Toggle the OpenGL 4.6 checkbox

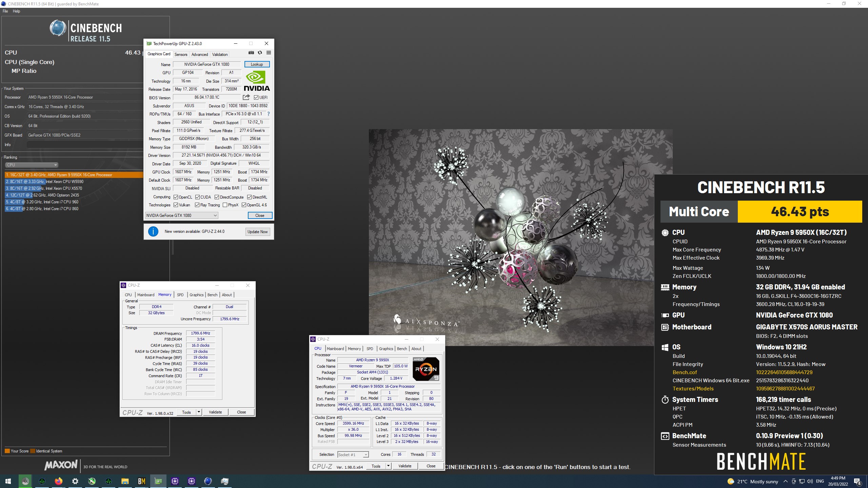tap(244, 205)
